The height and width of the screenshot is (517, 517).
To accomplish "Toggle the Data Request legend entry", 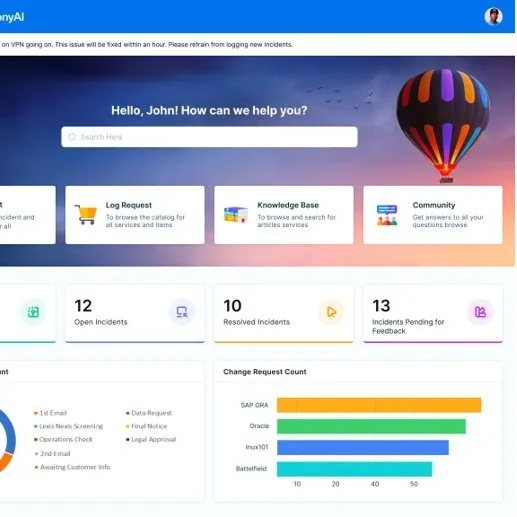I will pos(149,413).
